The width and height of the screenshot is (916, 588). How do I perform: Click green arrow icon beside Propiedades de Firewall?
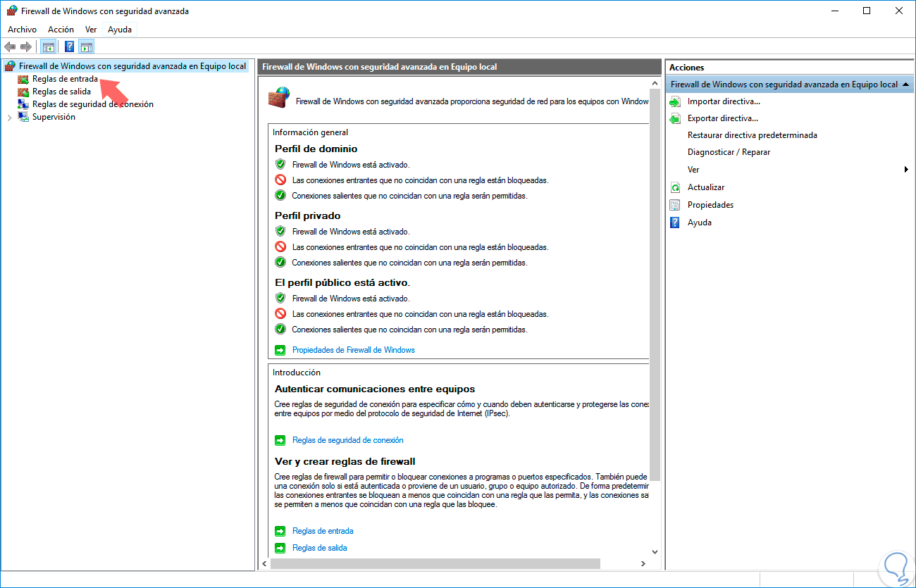(x=280, y=350)
